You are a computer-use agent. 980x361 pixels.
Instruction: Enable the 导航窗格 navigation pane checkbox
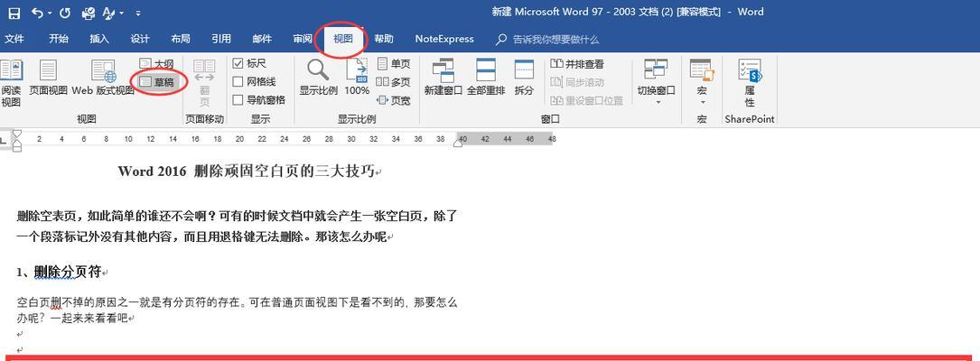coord(259,100)
